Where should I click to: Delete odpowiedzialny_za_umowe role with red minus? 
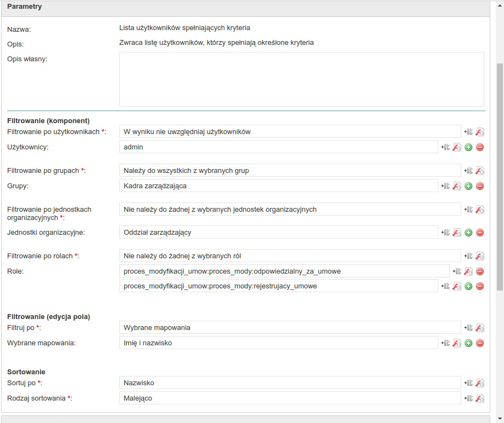coord(479,271)
